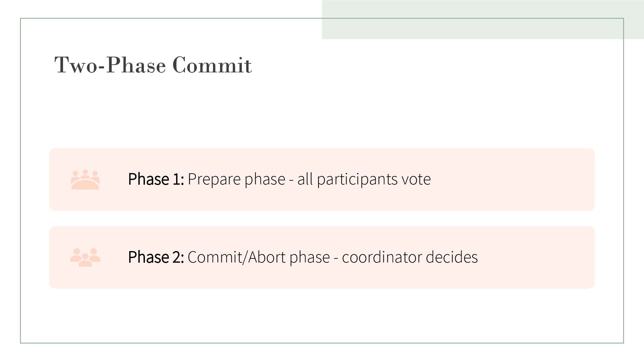Click the word "Two-Phase" in the title

click(110, 65)
